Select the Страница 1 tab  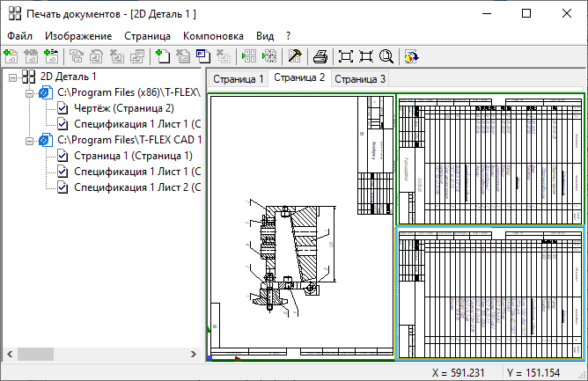(x=238, y=79)
